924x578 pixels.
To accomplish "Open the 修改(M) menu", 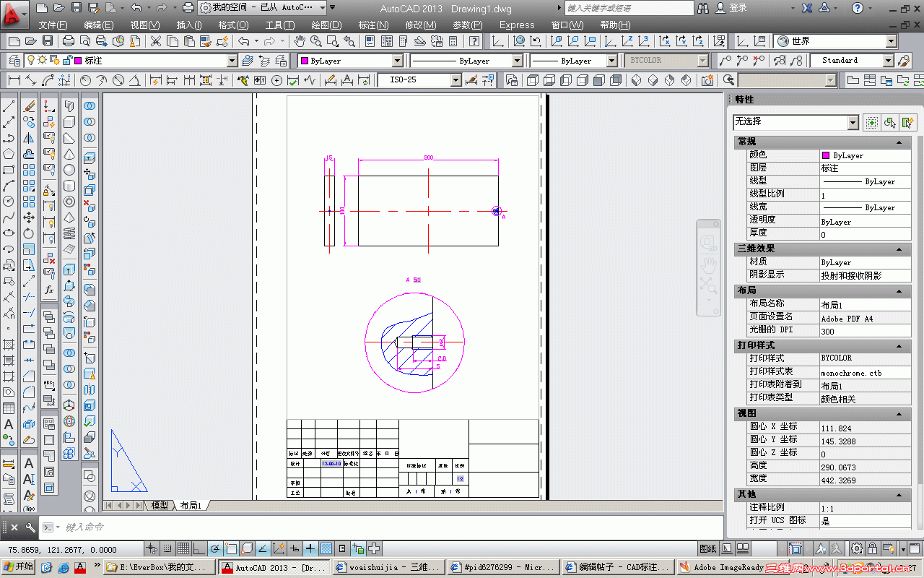I will point(420,25).
